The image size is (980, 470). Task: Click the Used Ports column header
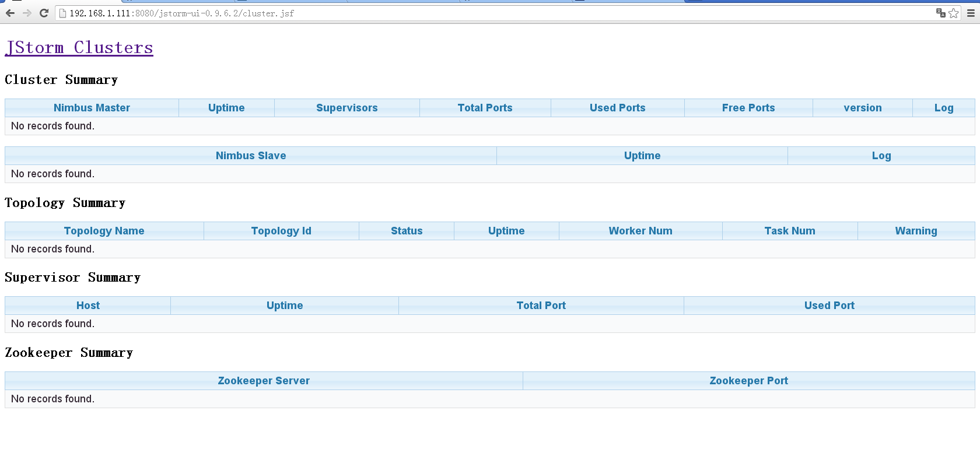tap(618, 108)
